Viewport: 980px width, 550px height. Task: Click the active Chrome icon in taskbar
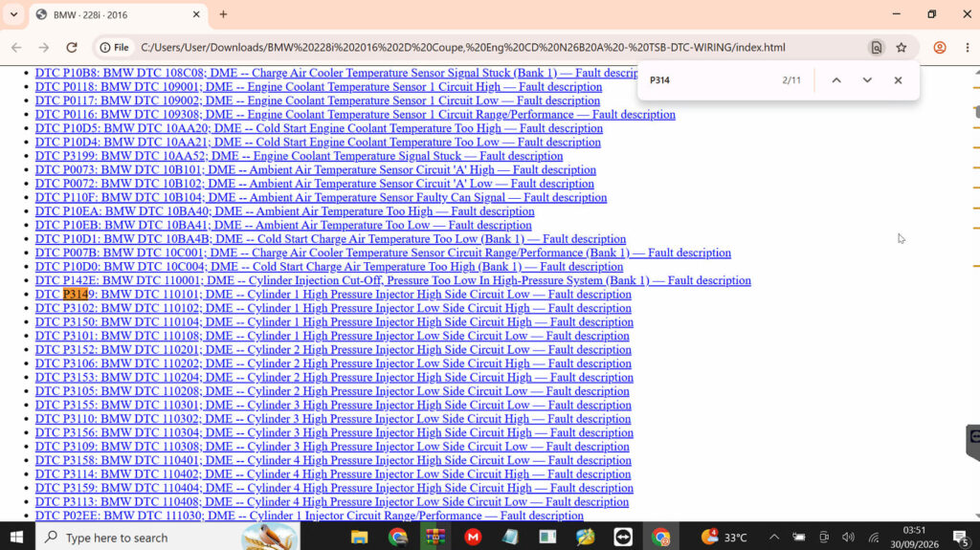click(x=660, y=537)
